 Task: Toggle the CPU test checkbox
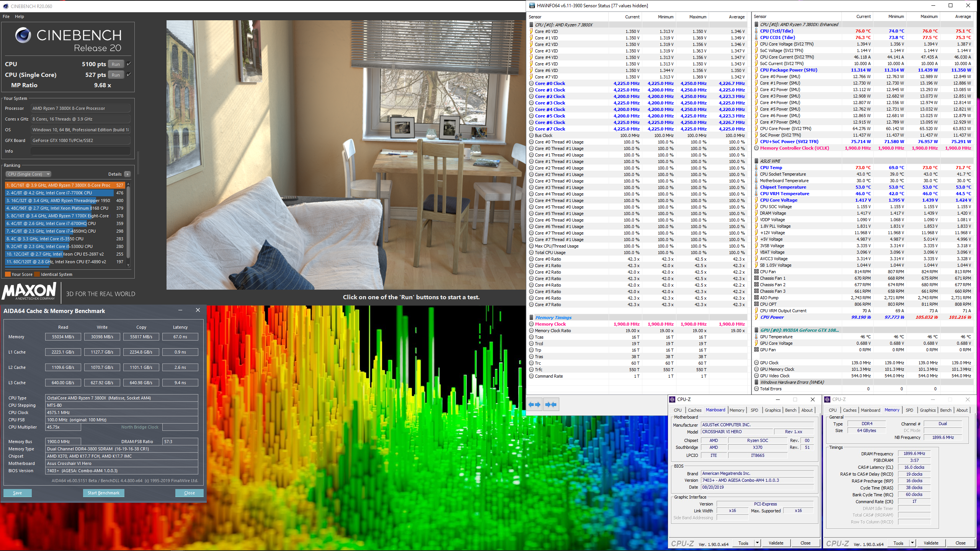[129, 64]
